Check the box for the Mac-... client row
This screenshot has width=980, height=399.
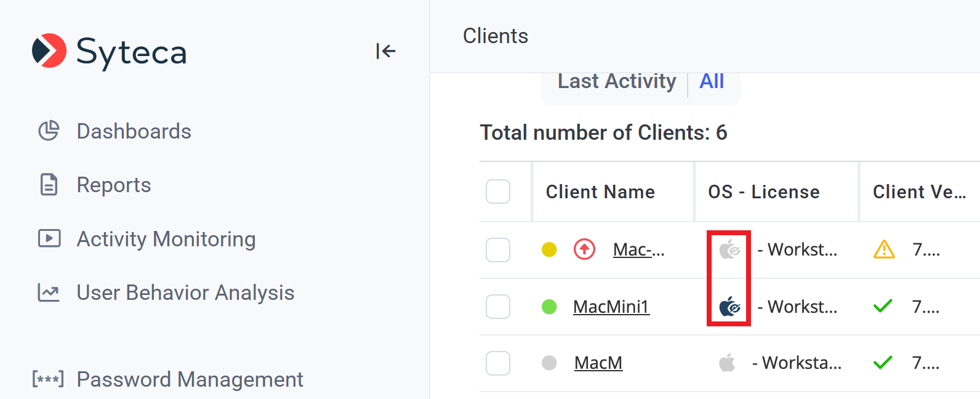pos(498,250)
